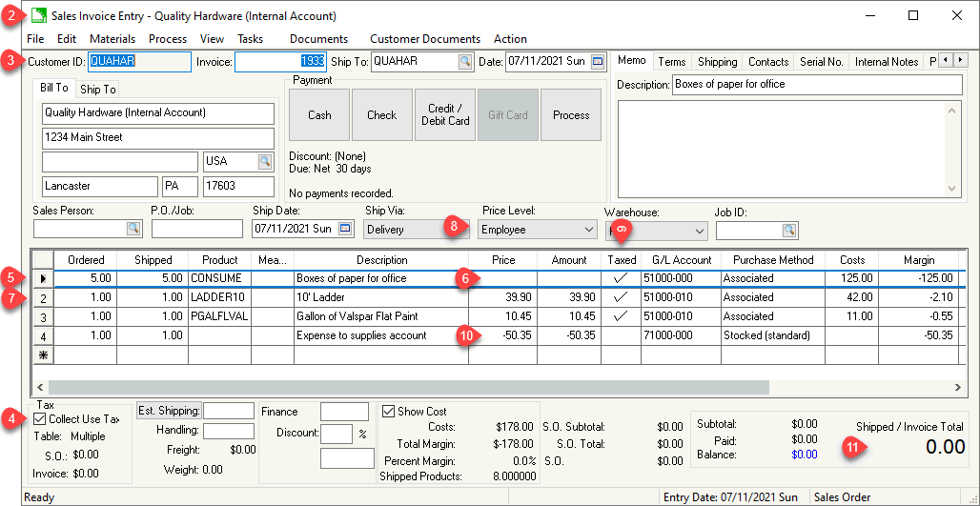Viewport: 980px width, 506px height.
Task: Click the country USA lookup icon
Action: coord(265,161)
